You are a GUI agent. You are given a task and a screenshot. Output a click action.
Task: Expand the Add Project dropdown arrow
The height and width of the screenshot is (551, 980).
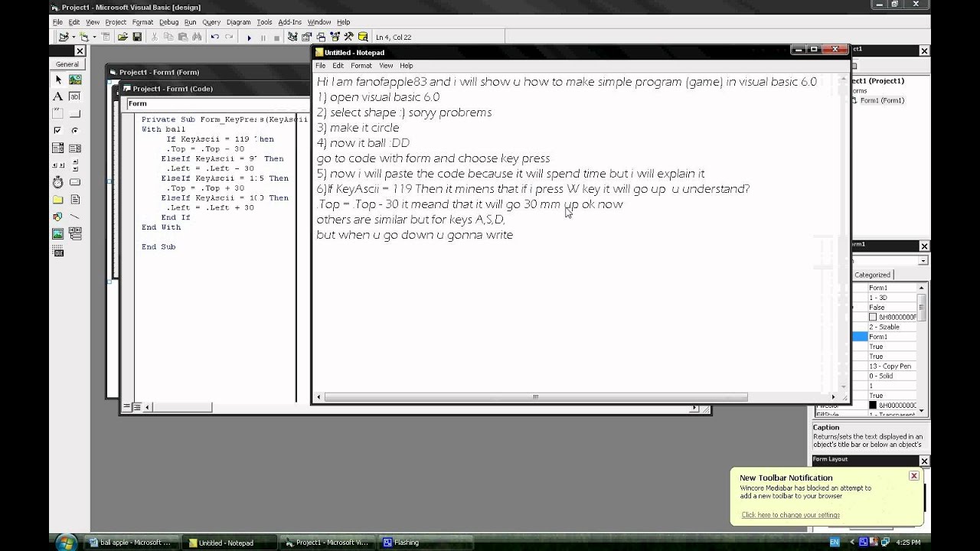coord(73,37)
